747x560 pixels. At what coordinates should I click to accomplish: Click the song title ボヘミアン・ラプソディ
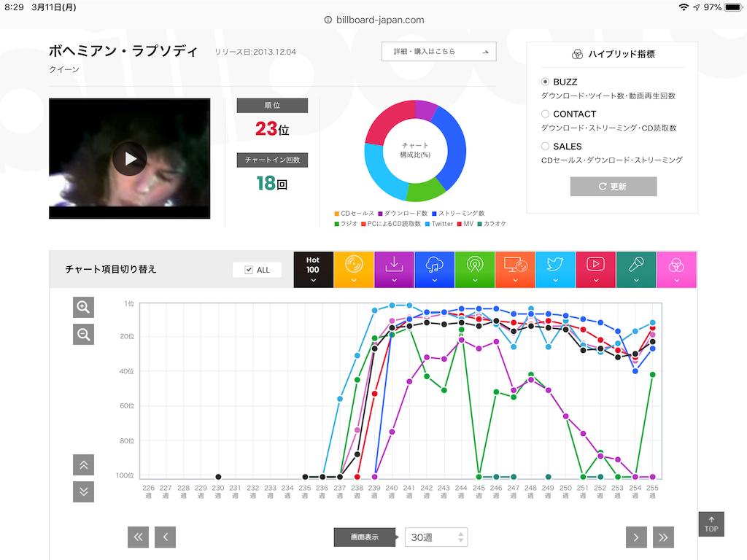click(123, 50)
